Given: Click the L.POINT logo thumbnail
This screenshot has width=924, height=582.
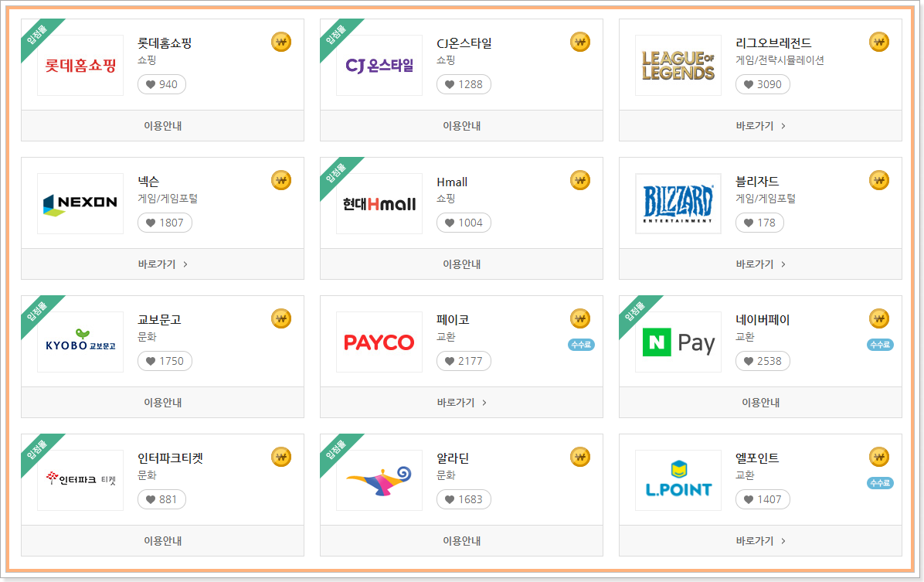Looking at the screenshot, I should click(678, 481).
